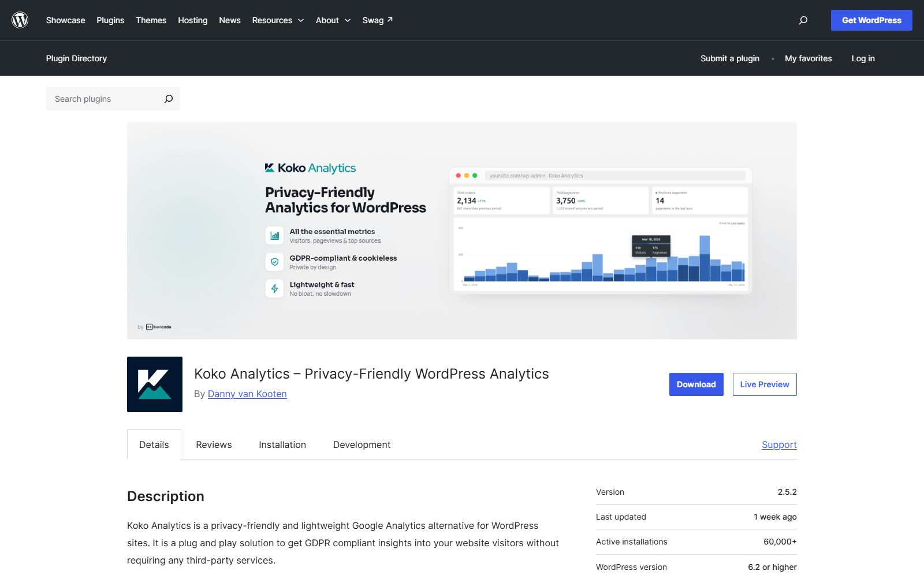Open the WordPress logo home link

(x=20, y=20)
